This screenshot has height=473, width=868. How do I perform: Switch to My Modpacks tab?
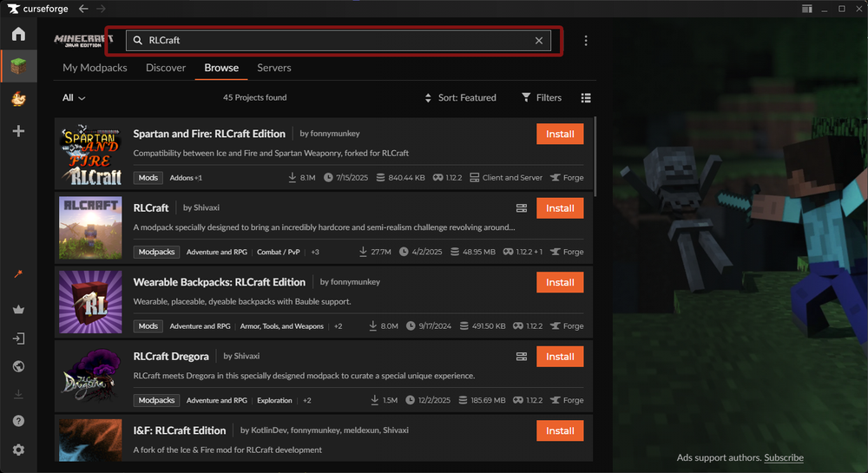point(95,68)
